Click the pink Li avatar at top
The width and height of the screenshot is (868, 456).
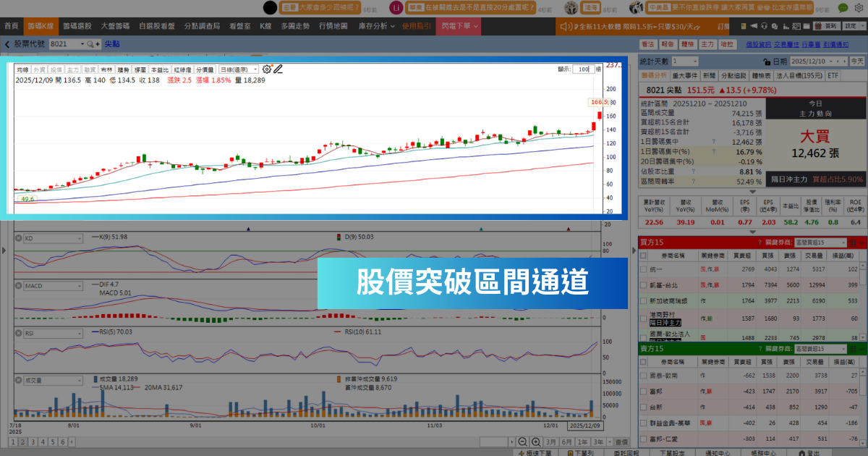click(x=396, y=8)
